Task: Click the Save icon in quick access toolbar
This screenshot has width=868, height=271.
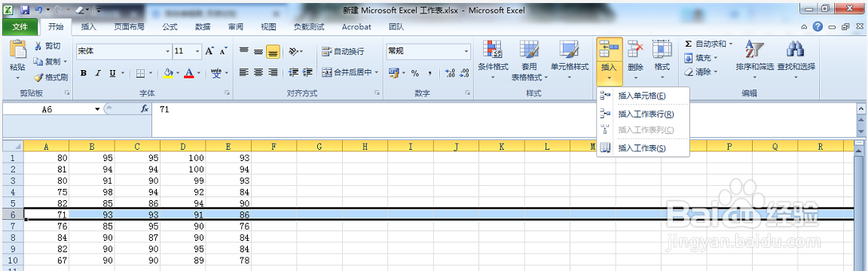Action: click(24, 9)
